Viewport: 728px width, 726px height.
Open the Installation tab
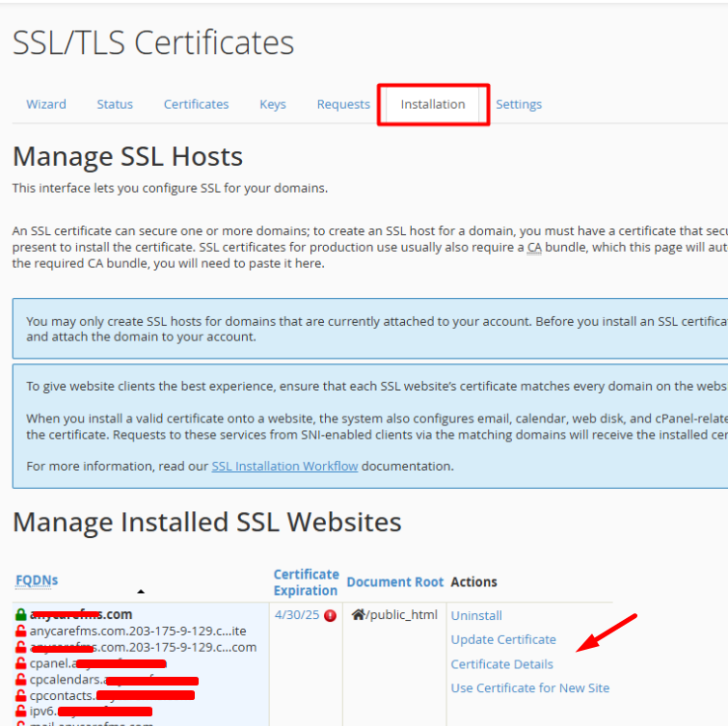[433, 104]
